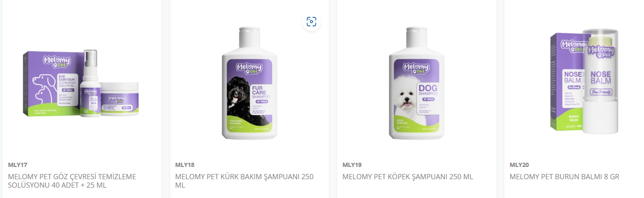Select product code MLY19
This screenshot has width=644, height=198.
pyautogui.click(x=352, y=165)
